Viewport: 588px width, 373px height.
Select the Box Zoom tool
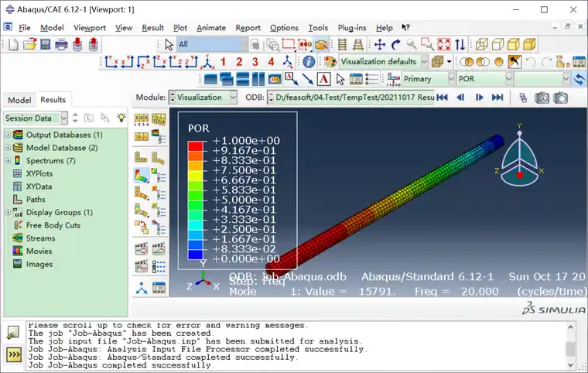(427, 45)
